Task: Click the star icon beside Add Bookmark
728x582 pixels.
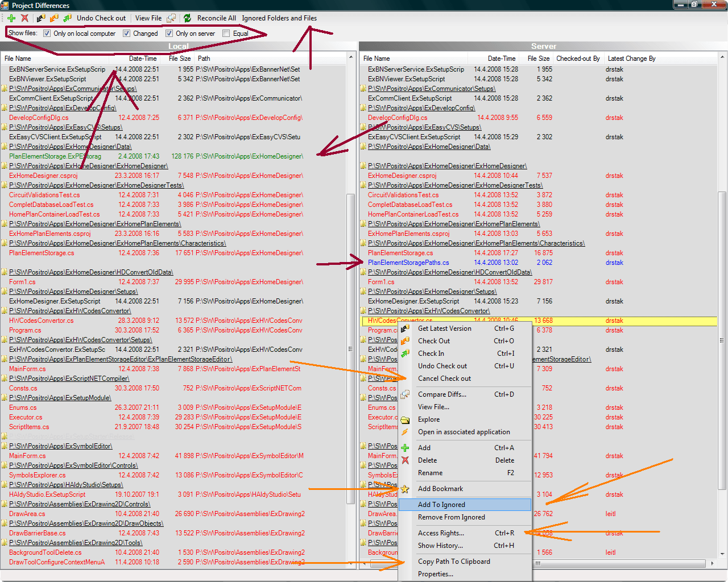Action: tap(405, 489)
